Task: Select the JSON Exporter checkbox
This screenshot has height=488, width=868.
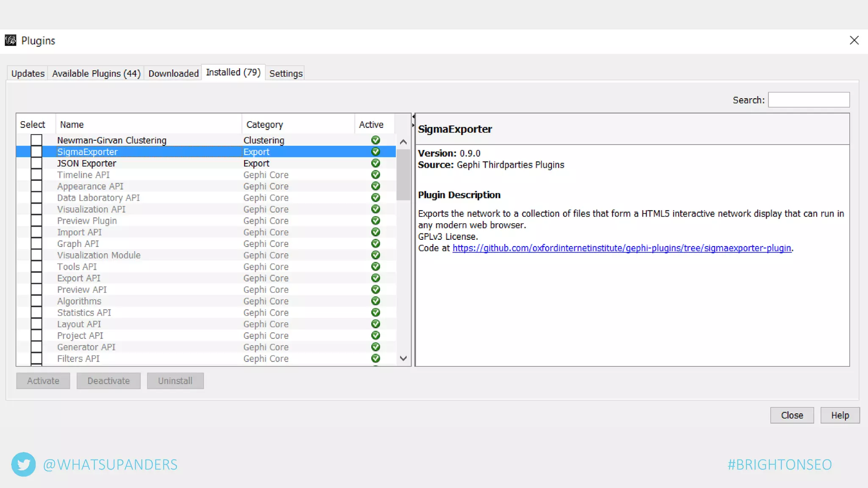Action: tap(36, 163)
